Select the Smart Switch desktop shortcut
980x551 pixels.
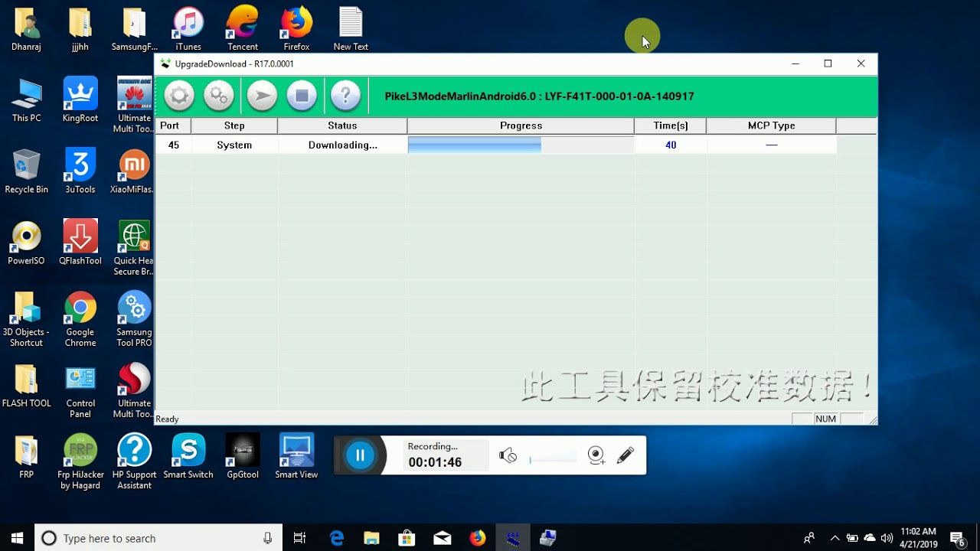(x=188, y=457)
